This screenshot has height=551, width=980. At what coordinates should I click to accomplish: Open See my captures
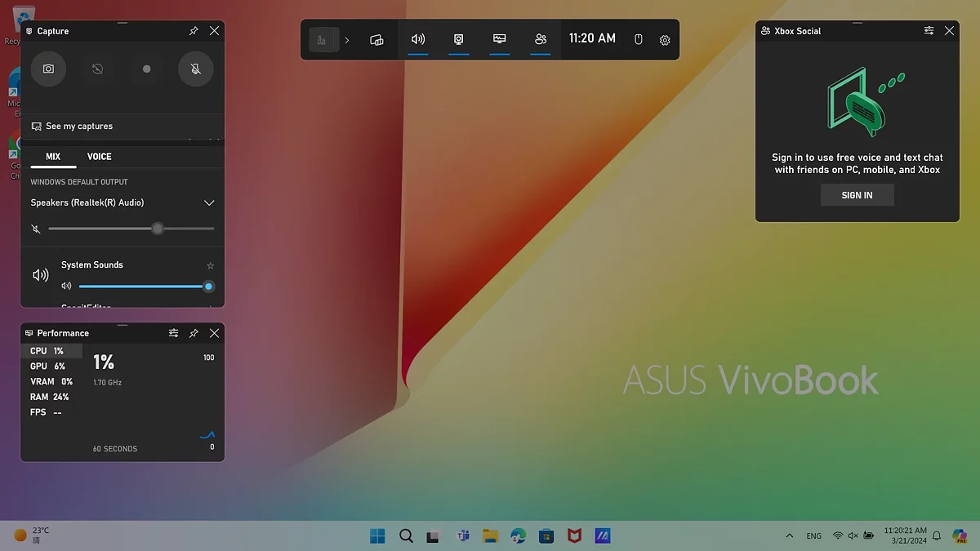pos(78,127)
